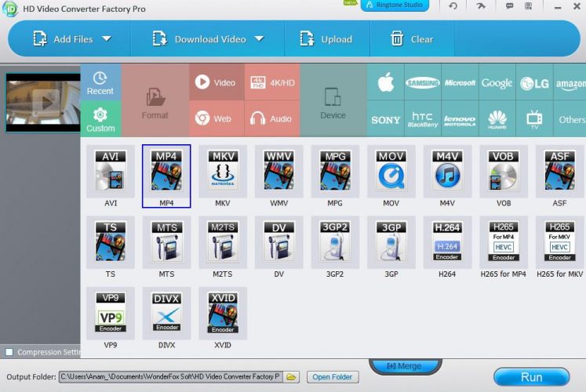
Task: Click the Output Folder path field
Action: (x=171, y=376)
